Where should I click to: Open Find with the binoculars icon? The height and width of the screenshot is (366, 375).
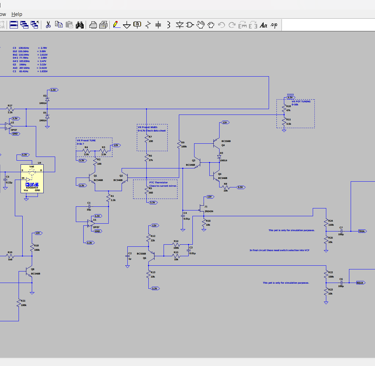[x=80, y=25]
